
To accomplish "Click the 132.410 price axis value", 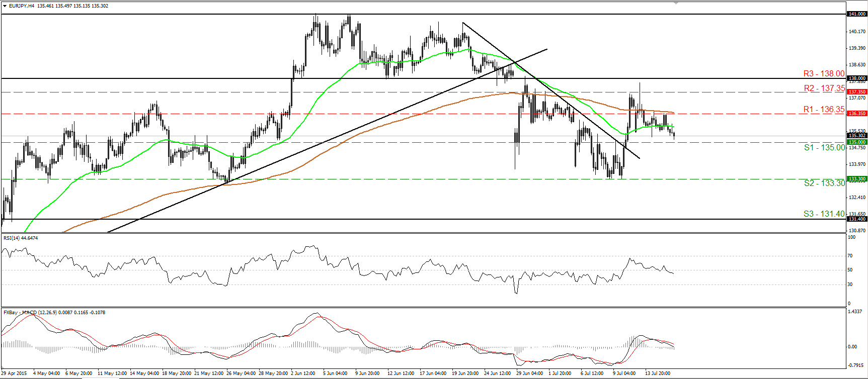I will click(857, 197).
